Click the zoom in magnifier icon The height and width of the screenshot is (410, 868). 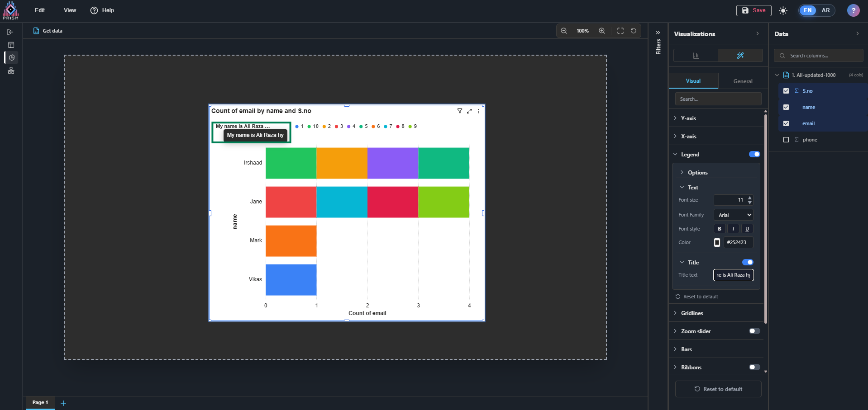pyautogui.click(x=602, y=31)
